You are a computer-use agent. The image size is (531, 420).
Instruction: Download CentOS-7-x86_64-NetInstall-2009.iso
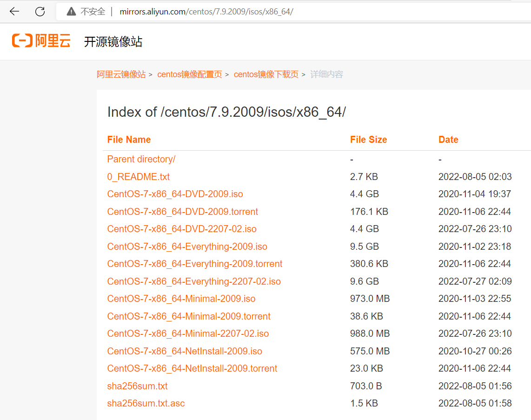coord(185,351)
